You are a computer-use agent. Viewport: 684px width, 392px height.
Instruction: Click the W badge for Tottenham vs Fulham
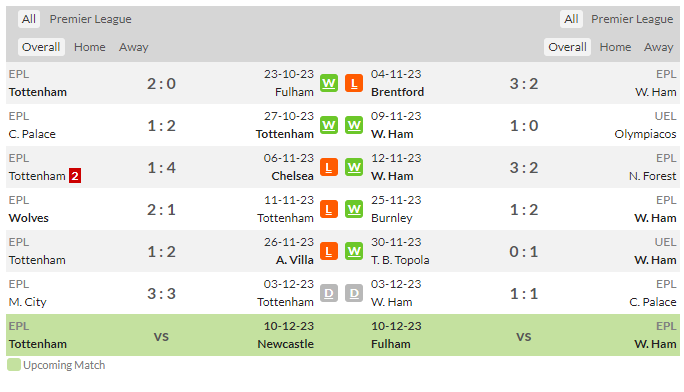pyautogui.click(x=329, y=83)
